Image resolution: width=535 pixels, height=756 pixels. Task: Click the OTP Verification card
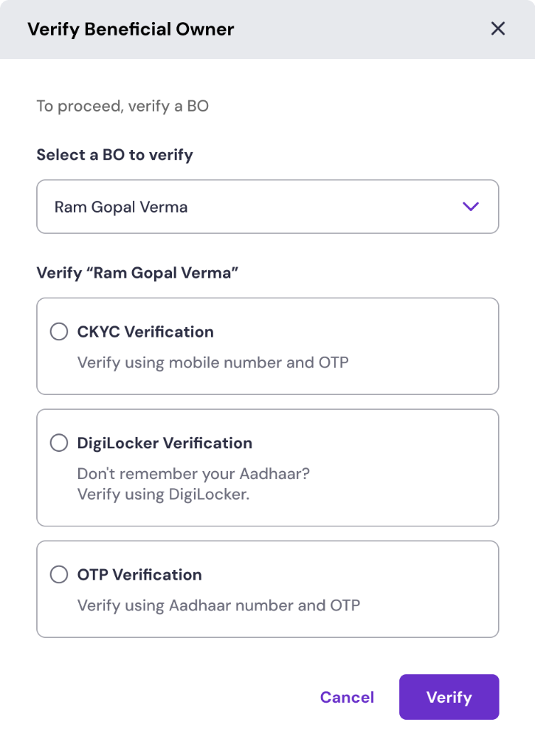coord(267,588)
